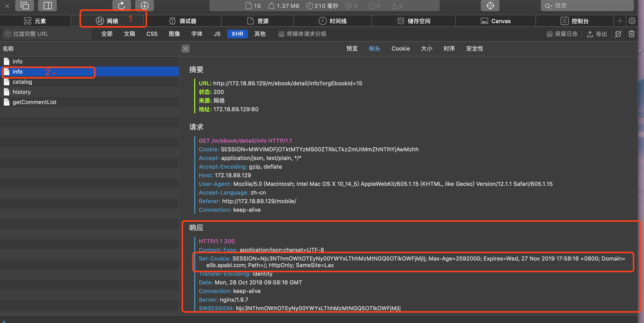Clear network items with the trash icon
This screenshot has width=644, height=323.
(x=632, y=34)
